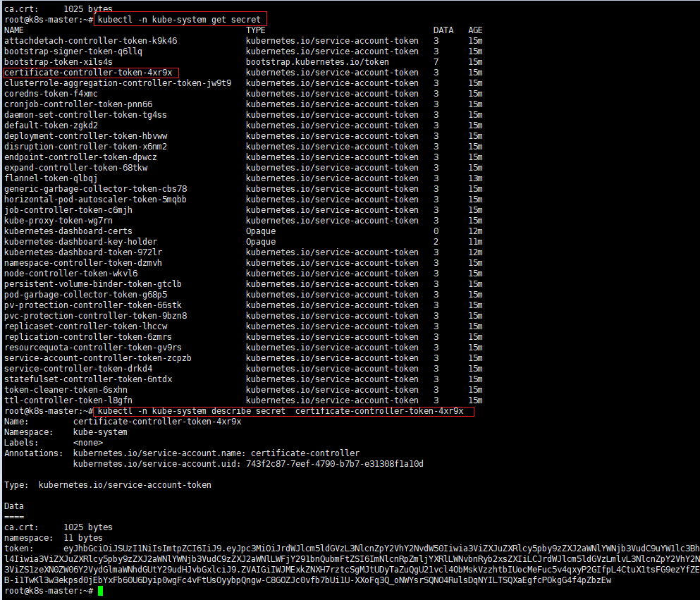Click the Name value in describe output
The image size is (700, 600).
[157, 422]
